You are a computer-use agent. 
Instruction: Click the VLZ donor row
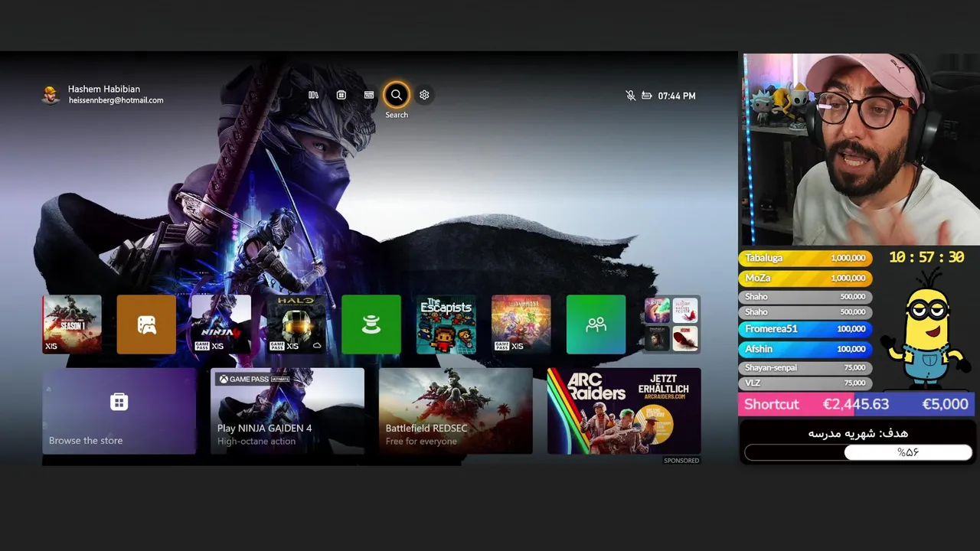point(805,383)
